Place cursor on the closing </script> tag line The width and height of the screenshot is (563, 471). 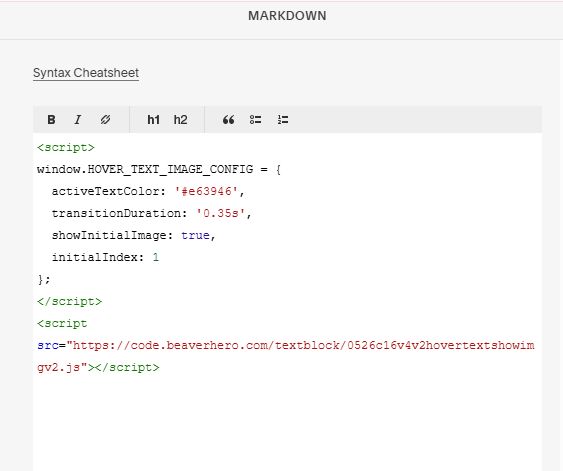(69, 301)
